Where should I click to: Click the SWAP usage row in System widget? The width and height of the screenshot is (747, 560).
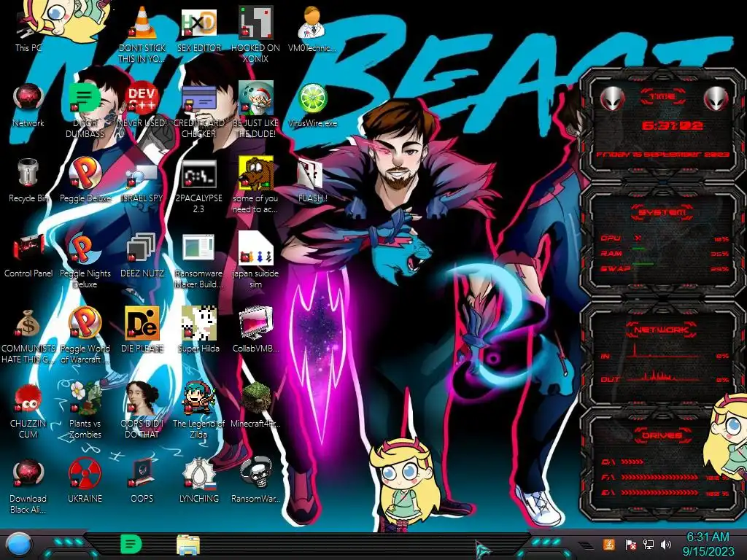[x=665, y=268]
